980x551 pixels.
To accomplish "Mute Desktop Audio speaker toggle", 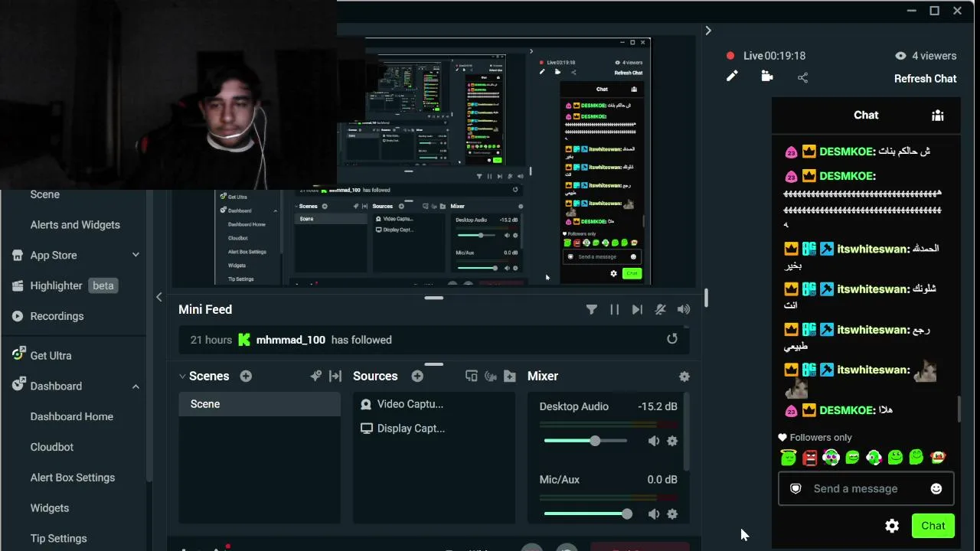I will pyautogui.click(x=654, y=441).
